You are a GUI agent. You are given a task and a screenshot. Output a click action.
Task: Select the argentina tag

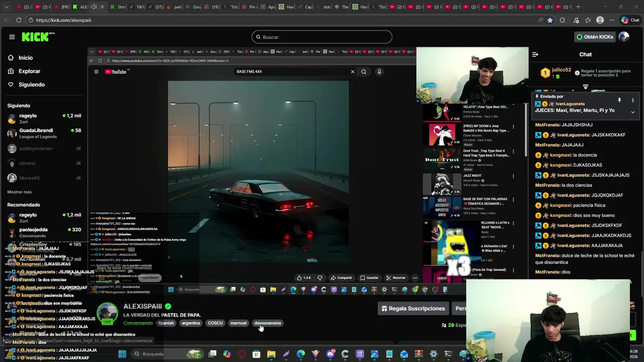pyautogui.click(x=191, y=323)
